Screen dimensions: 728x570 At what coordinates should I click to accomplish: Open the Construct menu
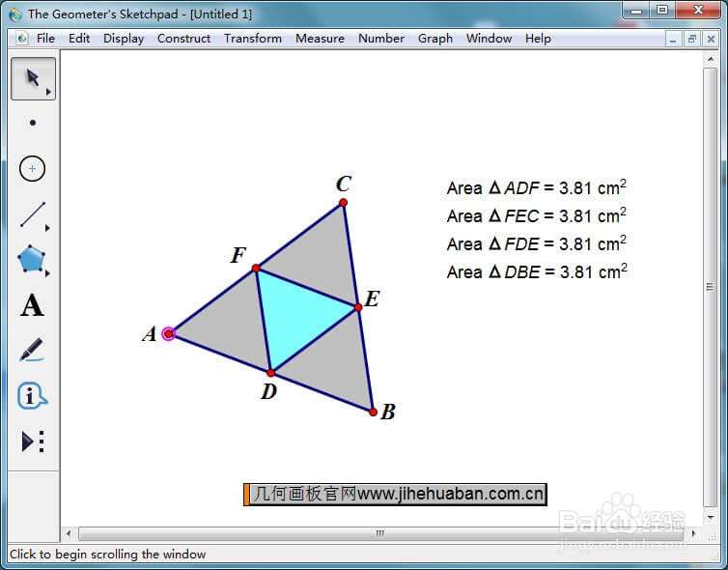click(x=183, y=38)
